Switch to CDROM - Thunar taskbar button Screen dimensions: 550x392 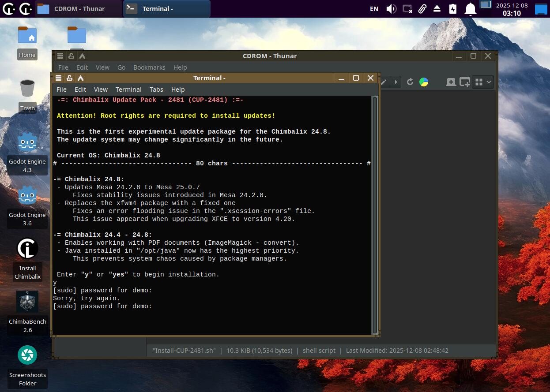pos(78,8)
